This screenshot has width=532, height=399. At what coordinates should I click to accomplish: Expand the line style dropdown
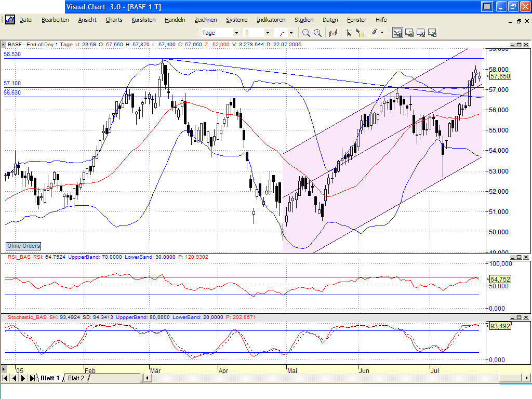(291, 32)
